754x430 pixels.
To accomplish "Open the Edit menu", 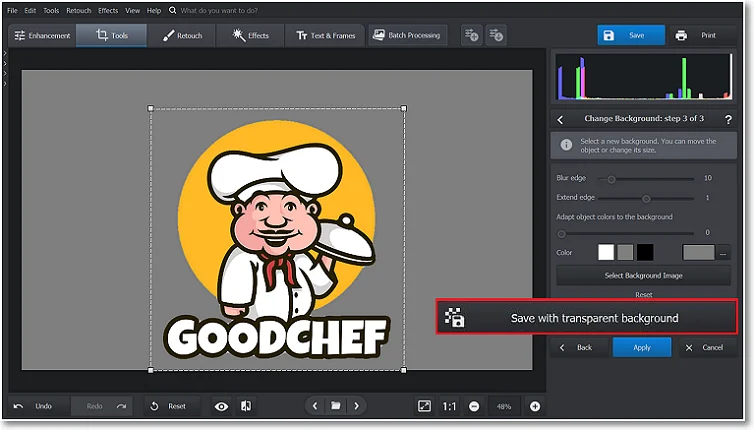I will [30, 10].
